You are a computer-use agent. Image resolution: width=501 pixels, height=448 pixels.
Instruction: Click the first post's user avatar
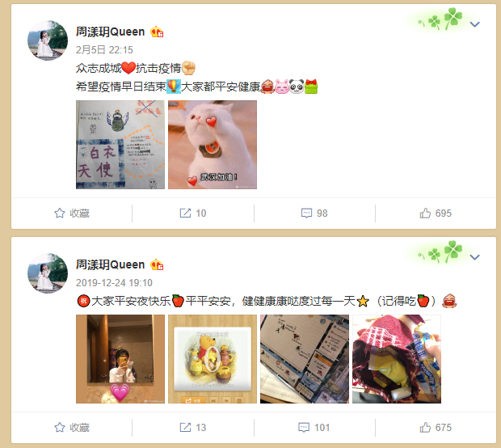(48, 40)
